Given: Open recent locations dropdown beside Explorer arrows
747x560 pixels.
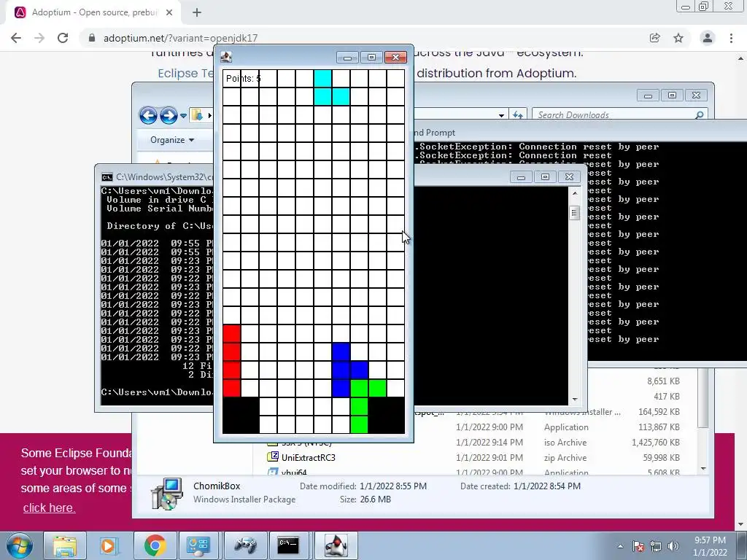Looking at the screenshot, I should [183, 116].
